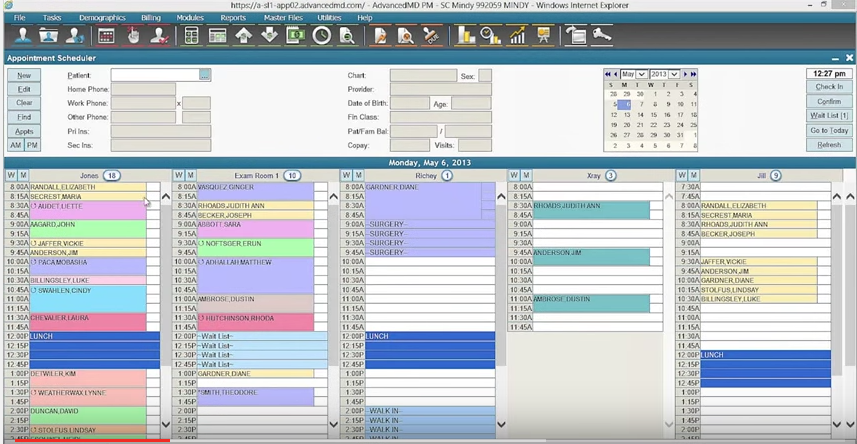This screenshot has width=857, height=444.
Task: Toggle the PM view button
Action: pos(33,145)
